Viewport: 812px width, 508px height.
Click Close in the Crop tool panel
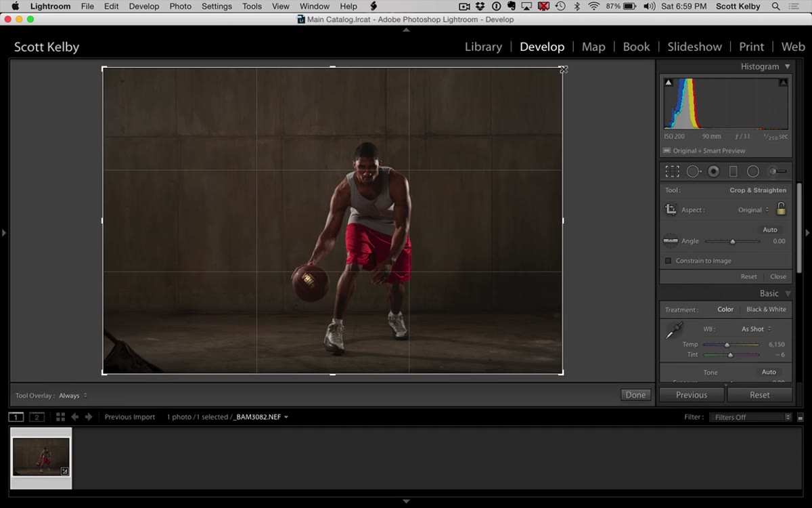click(778, 276)
